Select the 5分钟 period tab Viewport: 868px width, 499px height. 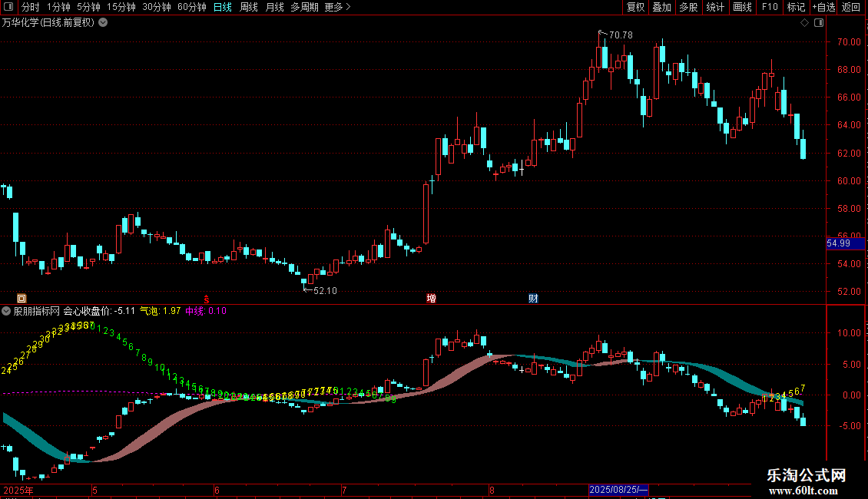point(88,7)
